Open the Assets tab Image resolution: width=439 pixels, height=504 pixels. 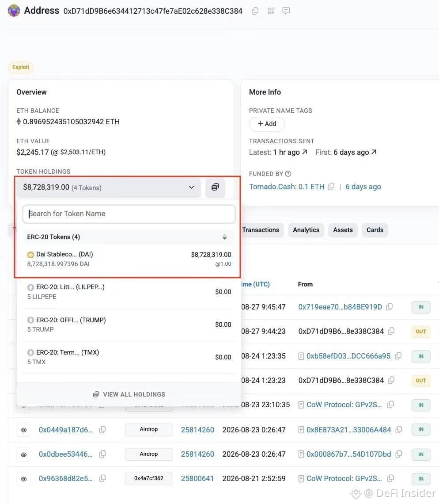coord(343,230)
